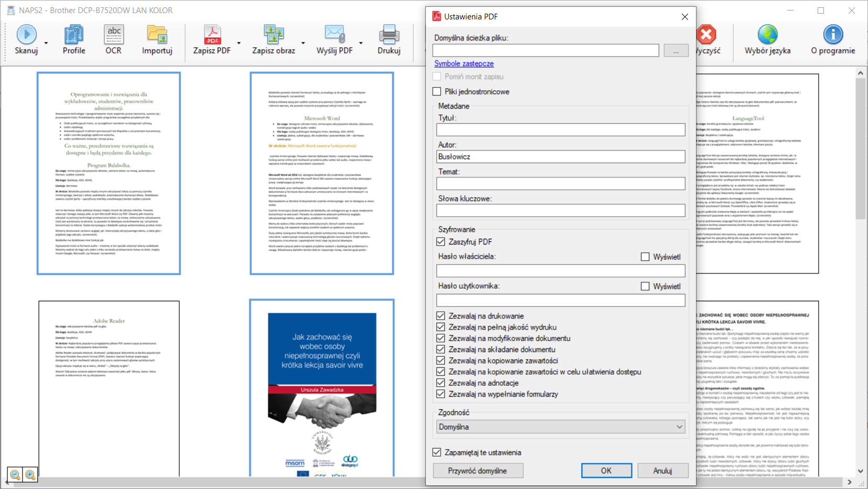Open the About dialog with O programie
868x489 pixels.
point(833,39)
